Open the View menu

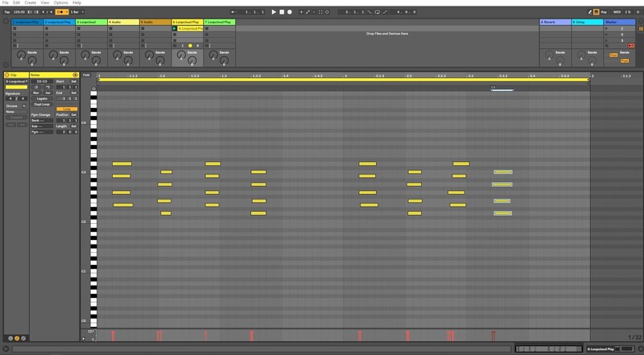tap(45, 2)
